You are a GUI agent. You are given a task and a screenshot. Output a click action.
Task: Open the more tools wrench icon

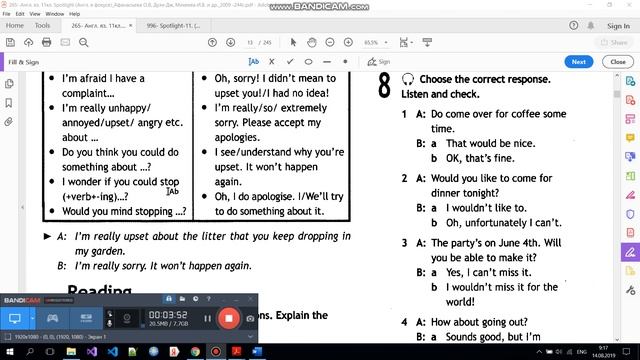[x=630, y=290]
